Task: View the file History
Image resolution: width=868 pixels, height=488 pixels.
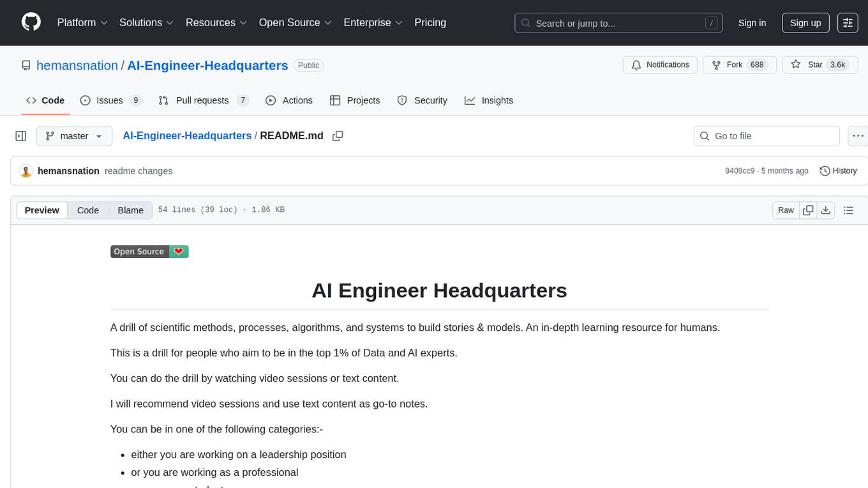Action: tap(838, 171)
